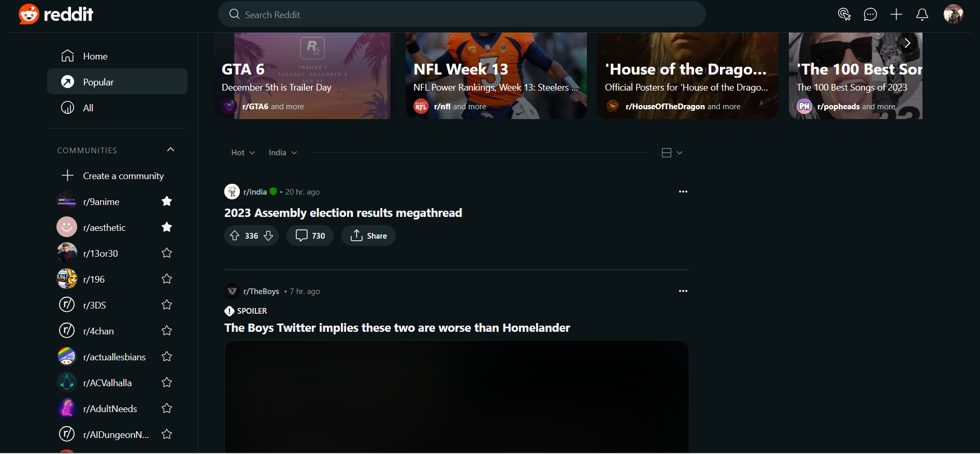Favorite the r/13or30 community
Viewport: 980px width, 454px height.
click(167, 253)
